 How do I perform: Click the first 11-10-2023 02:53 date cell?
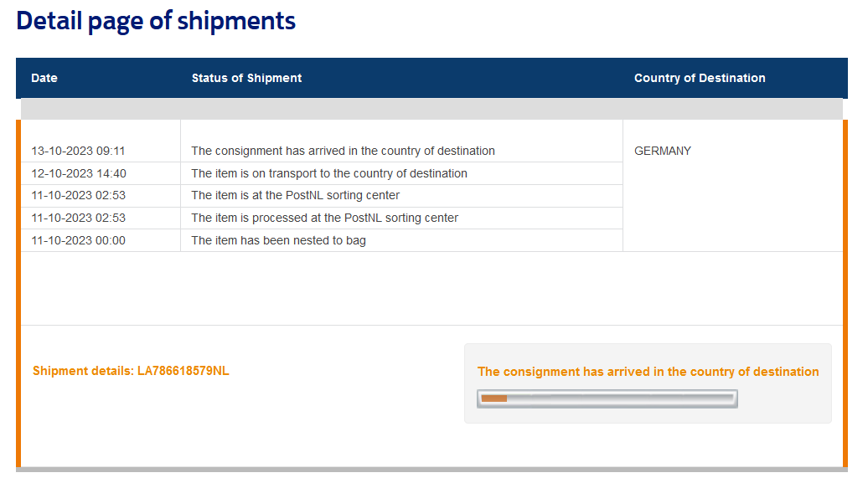tap(78, 195)
